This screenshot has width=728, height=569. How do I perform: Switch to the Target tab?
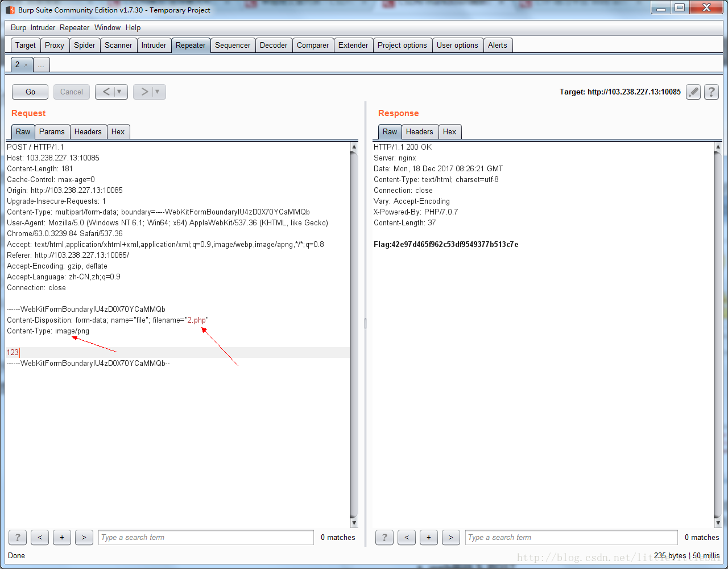[26, 45]
